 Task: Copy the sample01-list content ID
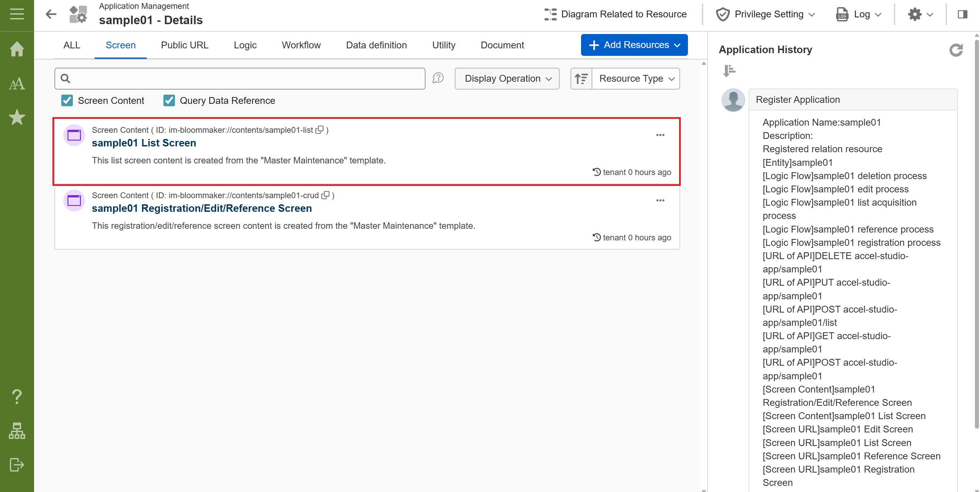click(x=320, y=130)
